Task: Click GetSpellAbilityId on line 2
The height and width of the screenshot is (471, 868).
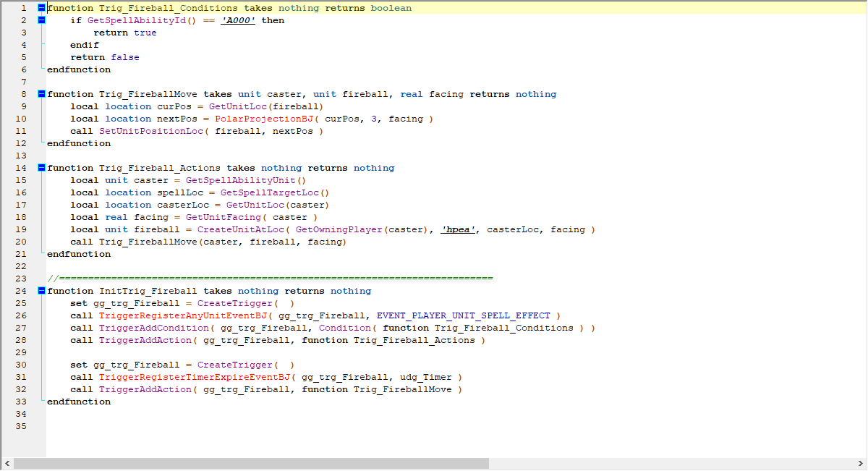Action: 137,20
